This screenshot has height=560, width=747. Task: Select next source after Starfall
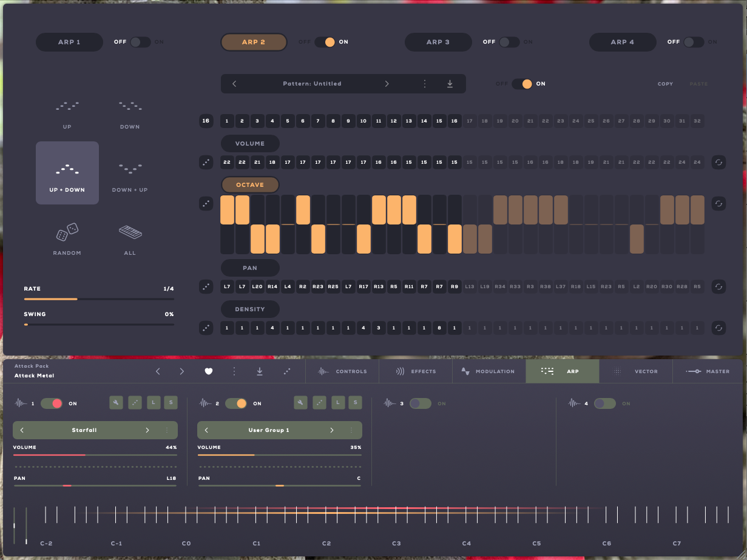point(147,430)
